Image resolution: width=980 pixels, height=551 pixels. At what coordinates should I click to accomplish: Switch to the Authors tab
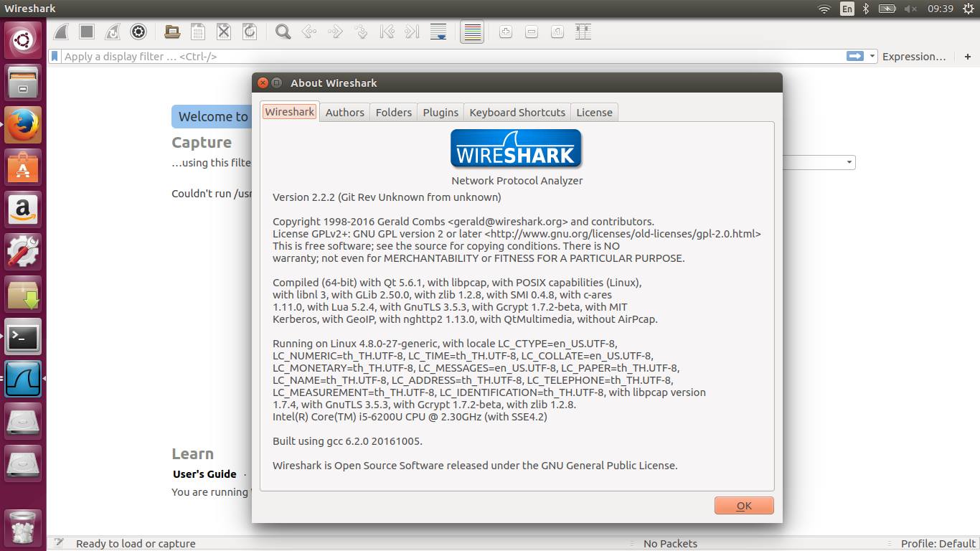(345, 112)
